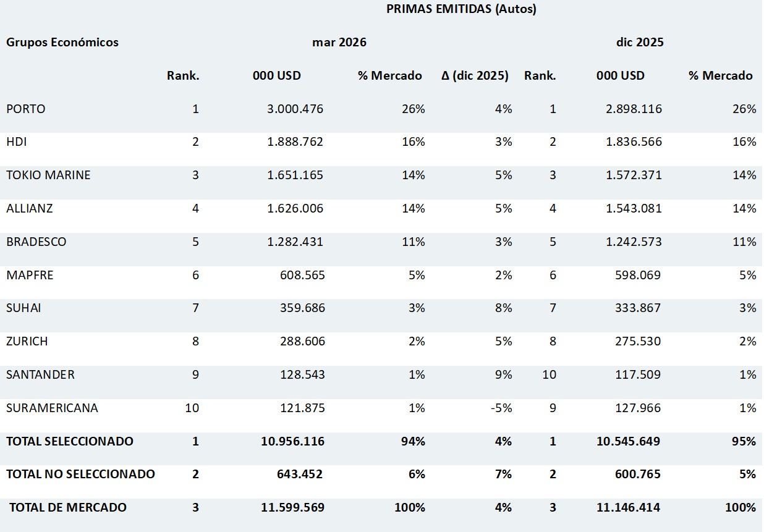Select the dic 2025 period header
Viewport: 764px width, 532px height.
[x=640, y=43]
